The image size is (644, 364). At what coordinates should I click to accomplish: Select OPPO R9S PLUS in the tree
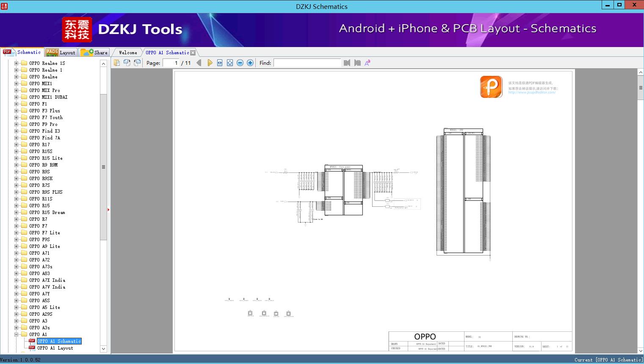(x=46, y=192)
